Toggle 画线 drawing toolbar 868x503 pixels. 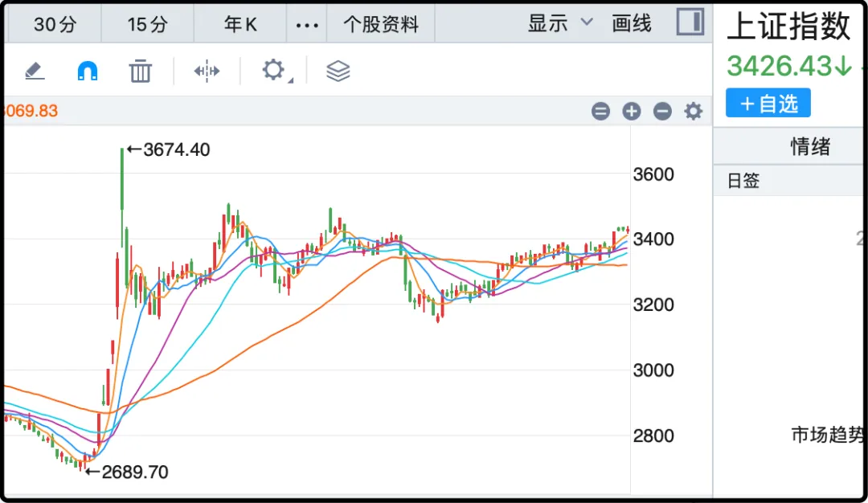[632, 23]
